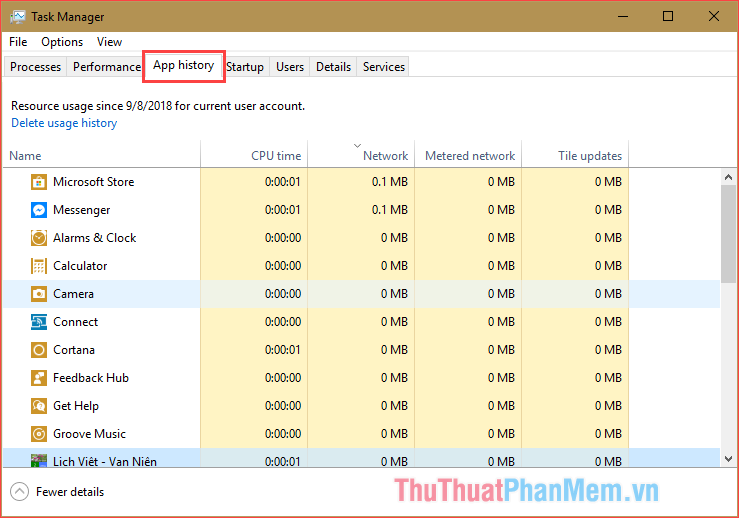Screen dimensions: 739x518
Task: Select the Messenger row name
Action: pyautogui.click(x=82, y=210)
